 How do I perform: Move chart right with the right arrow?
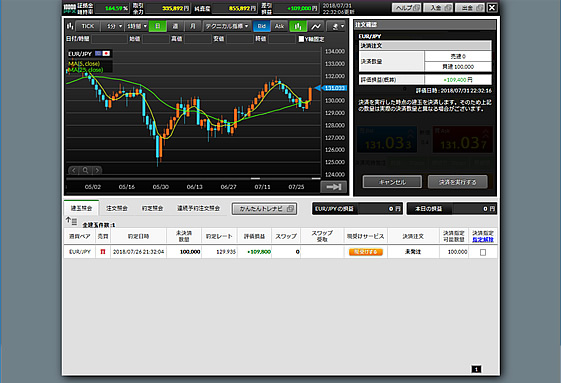[x=97, y=170]
